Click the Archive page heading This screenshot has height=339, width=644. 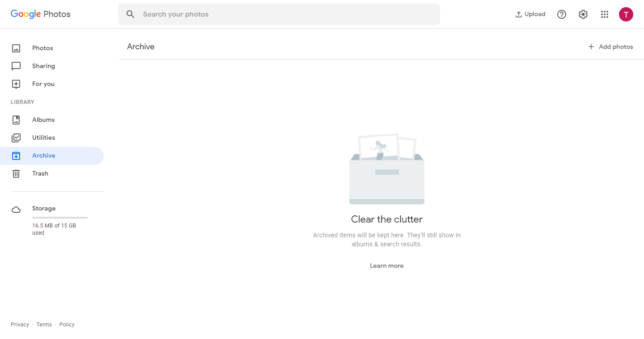coord(141,47)
